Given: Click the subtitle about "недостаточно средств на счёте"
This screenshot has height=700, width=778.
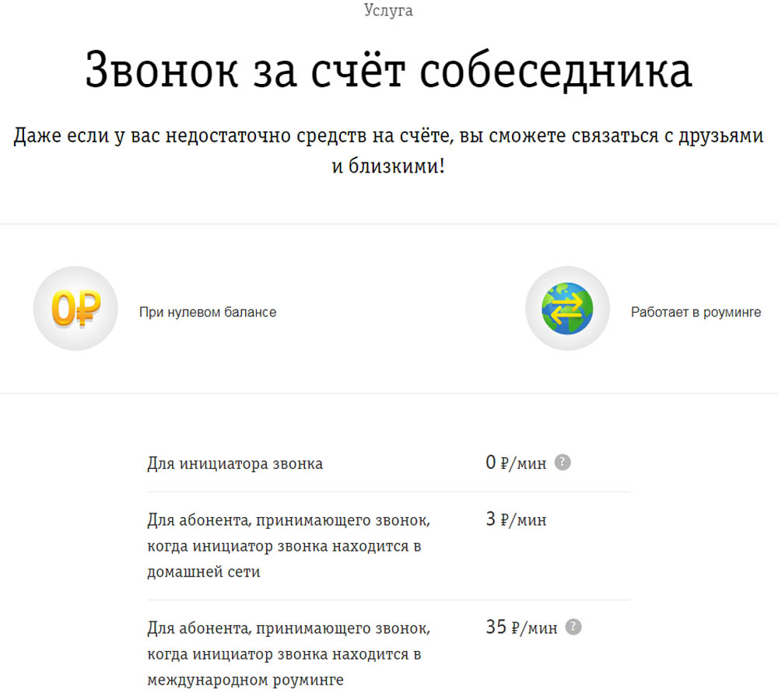Looking at the screenshot, I should 388,150.
